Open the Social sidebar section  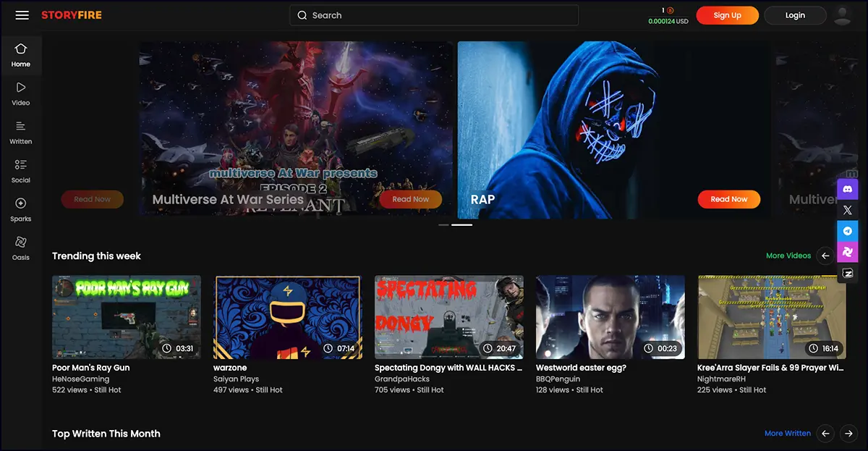(20, 171)
